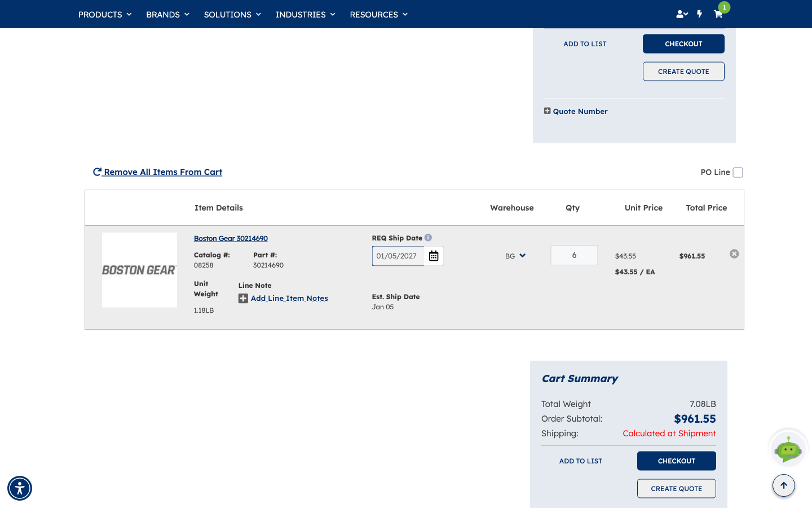Expand the Industries menu
Screen dimensions: 812x508
305,14
